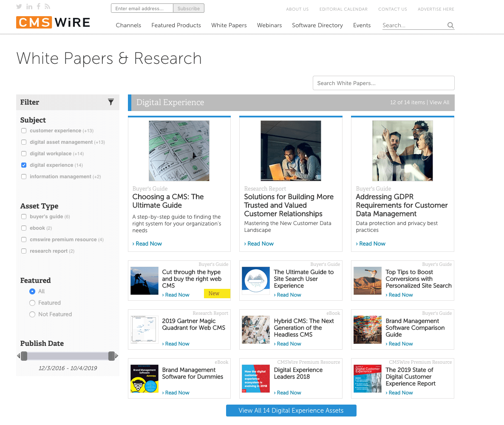The height and width of the screenshot is (425, 504).
Task: Open the Webinars menu item
Action: pyautogui.click(x=269, y=25)
